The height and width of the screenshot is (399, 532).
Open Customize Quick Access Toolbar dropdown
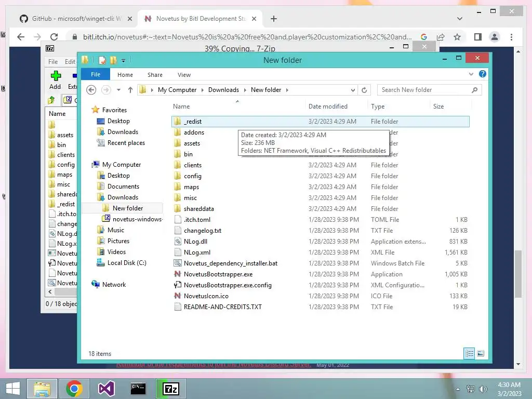coord(124,60)
